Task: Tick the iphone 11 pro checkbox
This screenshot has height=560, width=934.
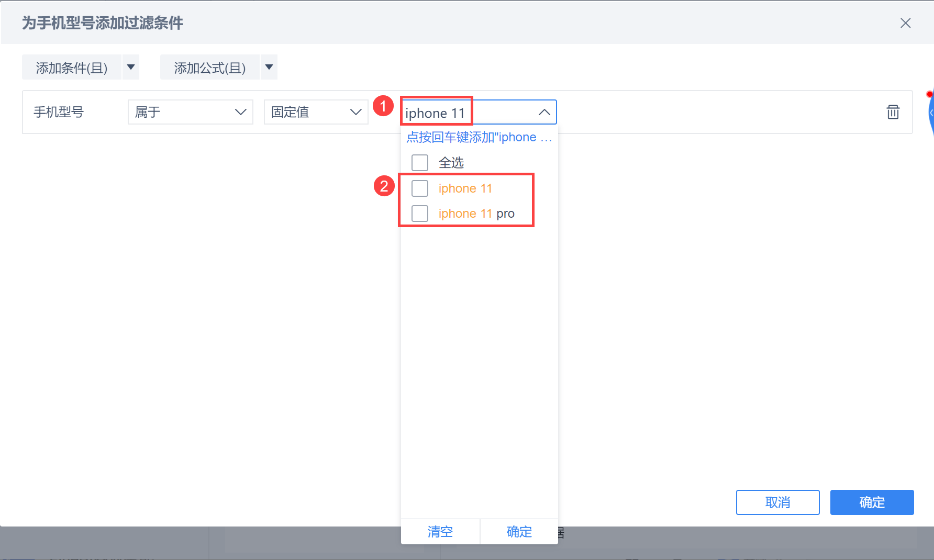Action: pos(420,213)
